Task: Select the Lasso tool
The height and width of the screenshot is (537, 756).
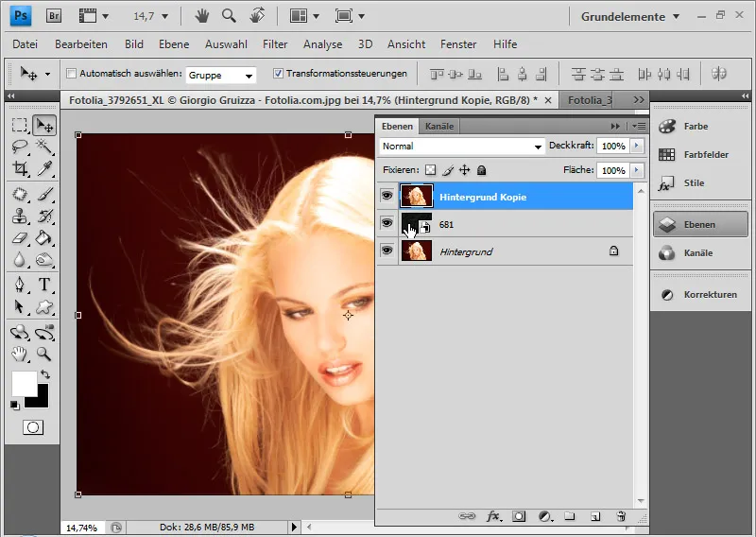Action: click(x=19, y=147)
